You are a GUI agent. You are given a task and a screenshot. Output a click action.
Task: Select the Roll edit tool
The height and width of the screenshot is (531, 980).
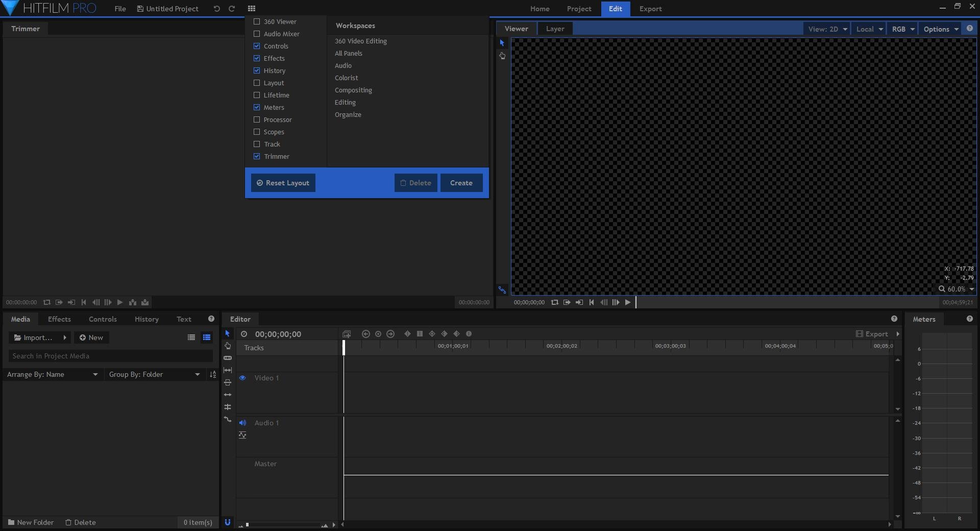(228, 407)
